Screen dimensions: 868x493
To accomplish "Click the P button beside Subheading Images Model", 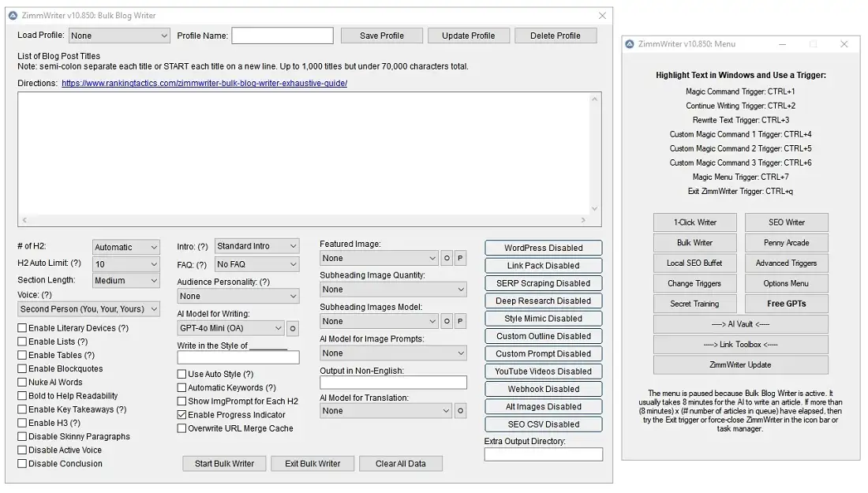I will click(461, 321).
